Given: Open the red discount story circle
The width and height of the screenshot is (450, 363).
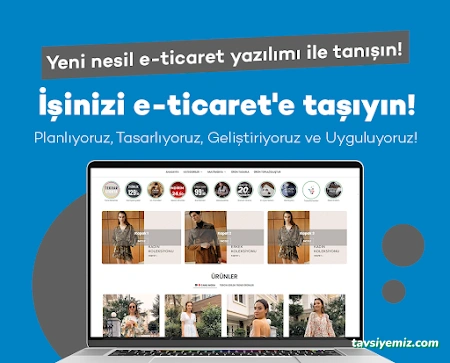Looking at the screenshot, I should point(178,190).
